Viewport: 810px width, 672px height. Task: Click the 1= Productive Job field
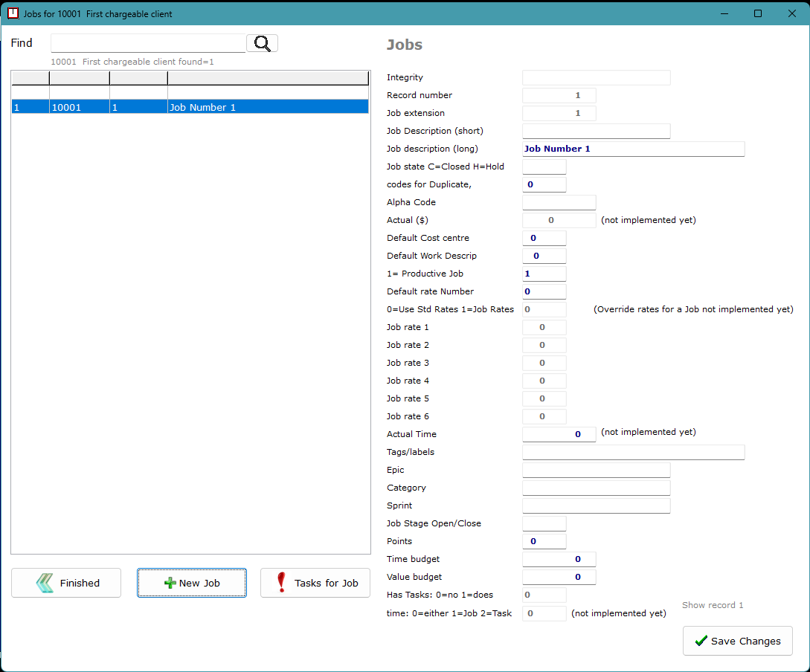[x=544, y=274]
